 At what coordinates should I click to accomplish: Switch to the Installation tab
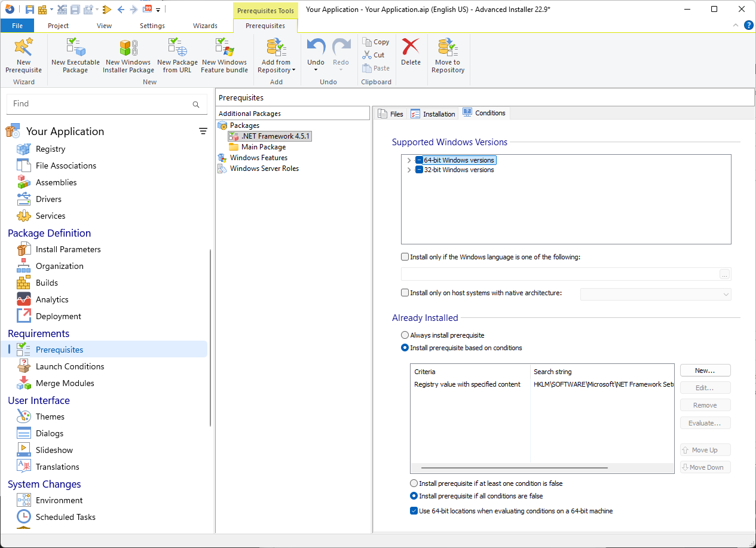[433, 113]
